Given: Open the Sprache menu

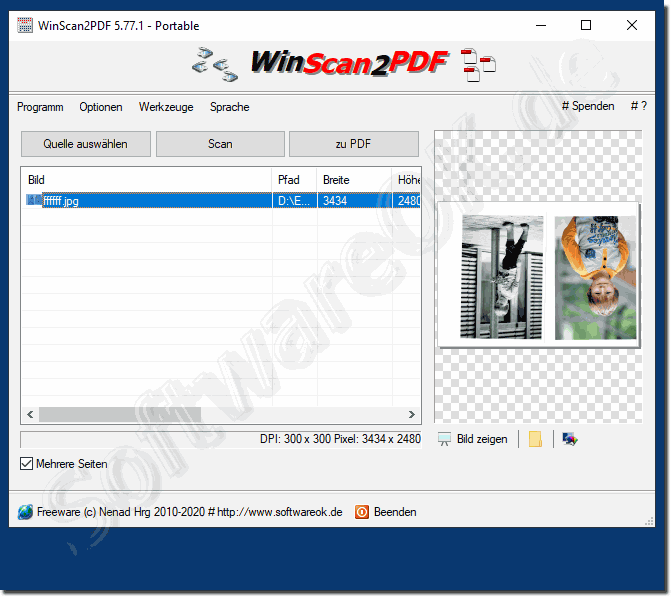Looking at the screenshot, I should (x=229, y=107).
